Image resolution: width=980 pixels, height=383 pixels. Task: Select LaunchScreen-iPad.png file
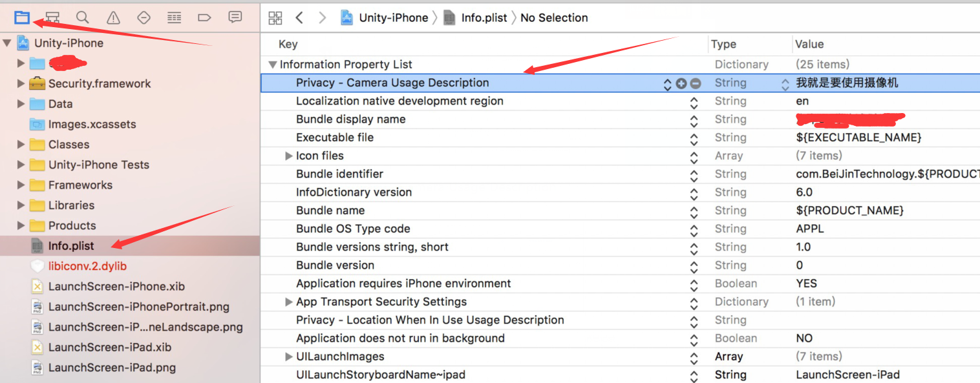pyautogui.click(x=112, y=367)
